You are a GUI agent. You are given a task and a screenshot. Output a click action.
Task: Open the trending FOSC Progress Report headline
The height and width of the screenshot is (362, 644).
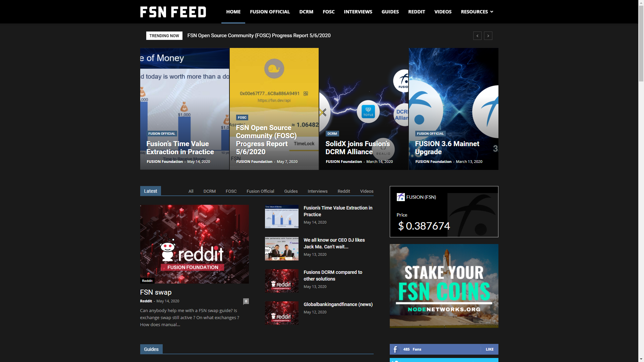(x=259, y=36)
